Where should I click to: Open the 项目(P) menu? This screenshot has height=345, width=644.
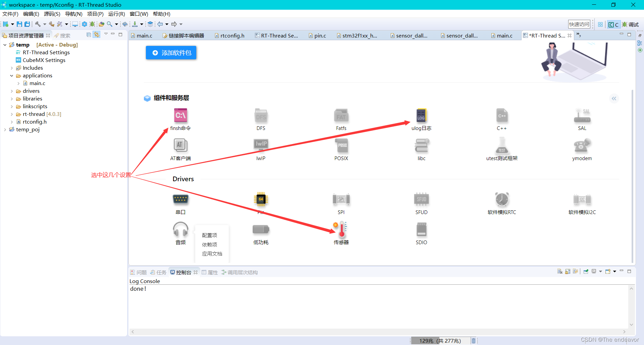[x=95, y=14]
